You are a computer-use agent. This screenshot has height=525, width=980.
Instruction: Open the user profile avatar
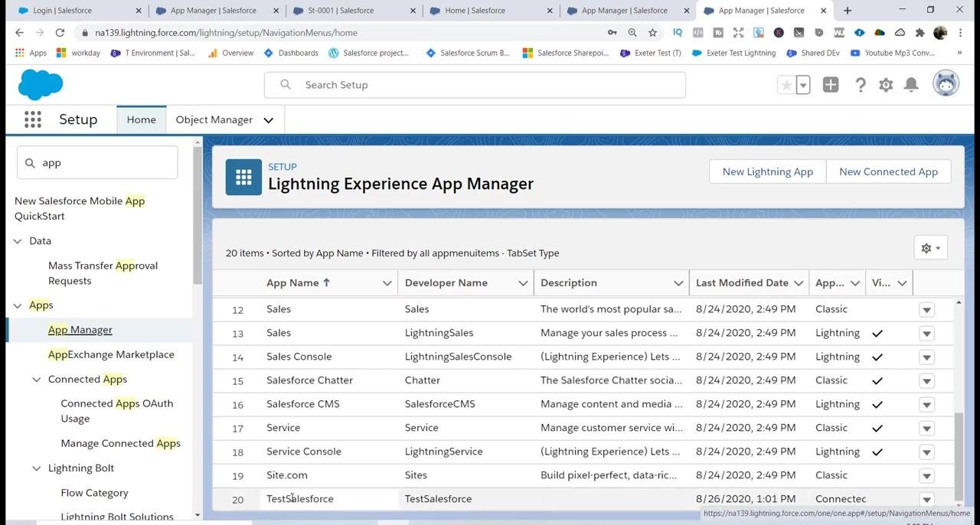click(x=946, y=84)
